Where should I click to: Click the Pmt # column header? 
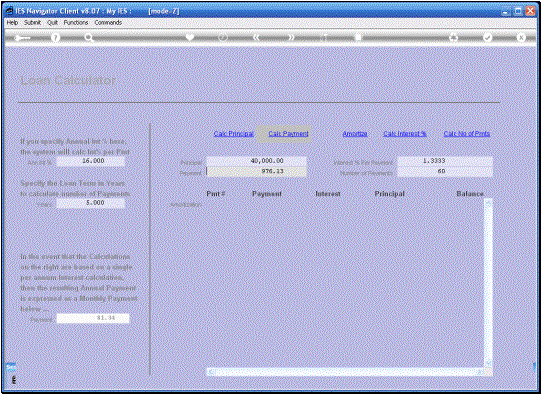point(216,194)
